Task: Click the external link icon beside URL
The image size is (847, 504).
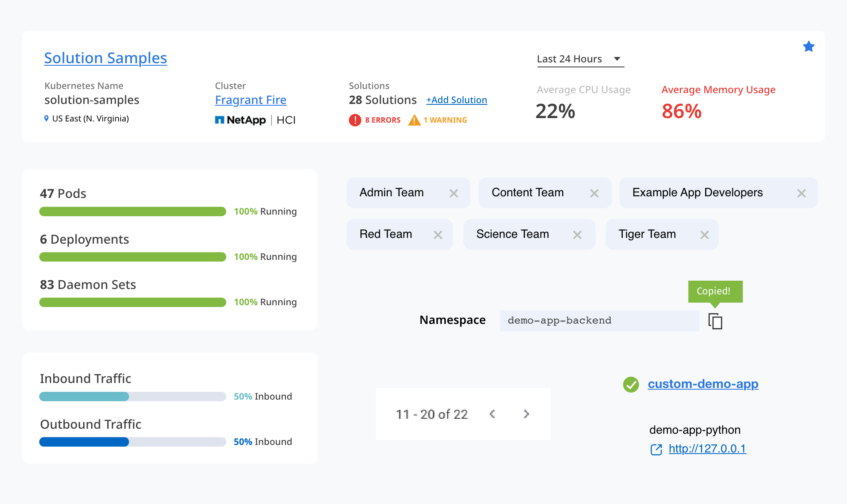Action: [656, 450]
